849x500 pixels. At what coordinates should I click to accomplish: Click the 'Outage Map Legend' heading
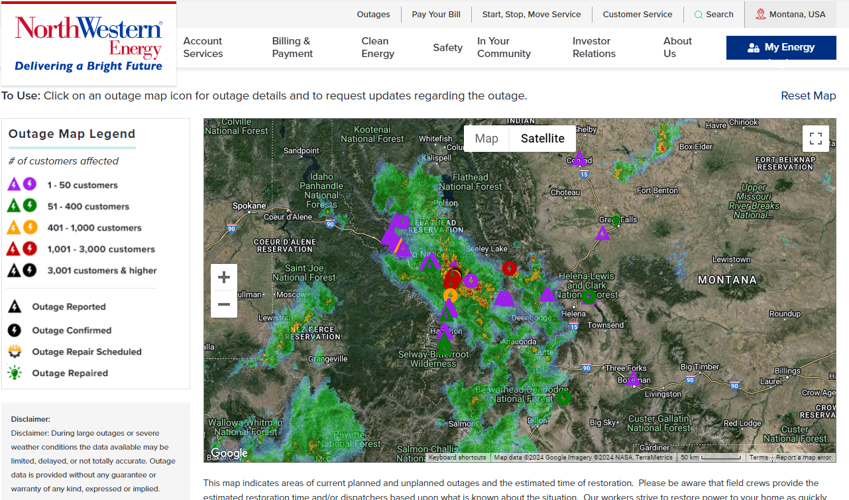(x=71, y=134)
